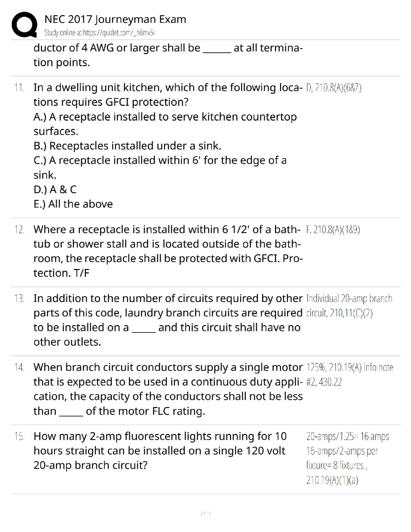Select question number 14 marker
The image size is (411, 532).
(x=19, y=368)
